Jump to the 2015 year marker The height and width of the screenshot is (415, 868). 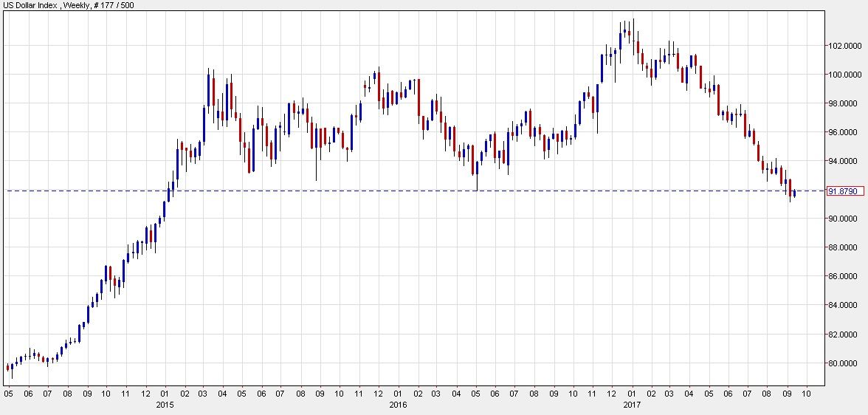[165, 405]
